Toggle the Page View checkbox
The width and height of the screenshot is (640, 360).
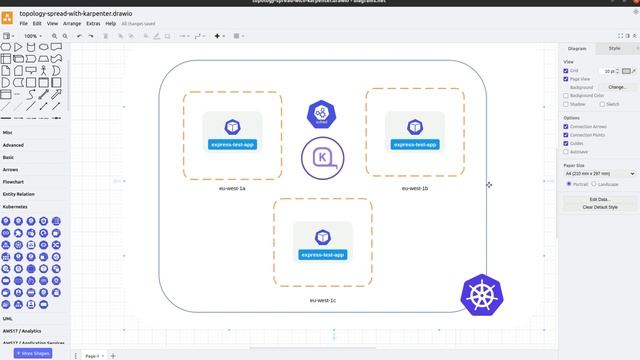566,79
